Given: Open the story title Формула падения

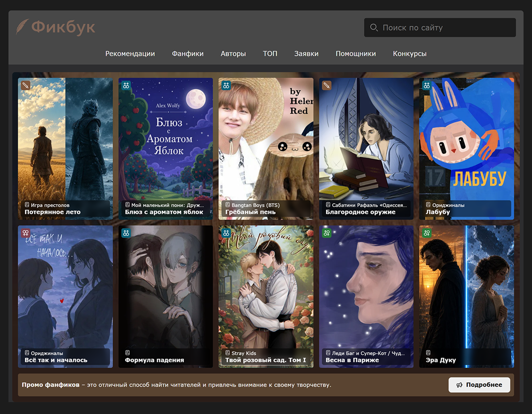Looking at the screenshot, I should [x=154, y=360].
